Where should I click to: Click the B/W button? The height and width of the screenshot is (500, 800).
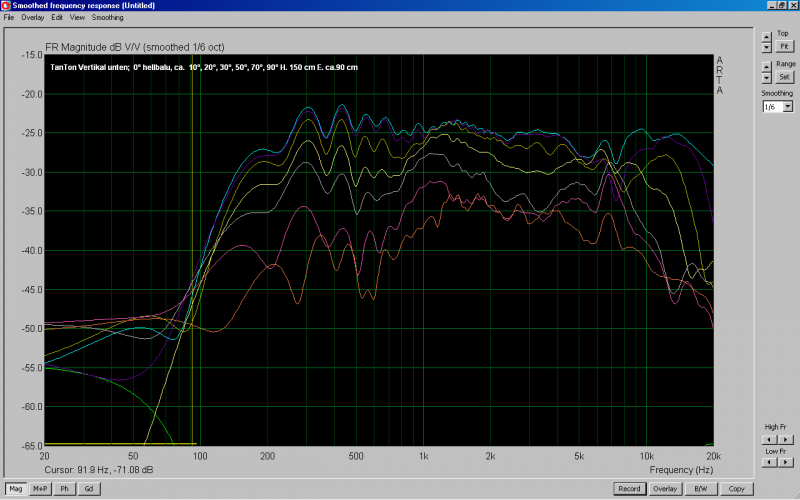point(700,488)
